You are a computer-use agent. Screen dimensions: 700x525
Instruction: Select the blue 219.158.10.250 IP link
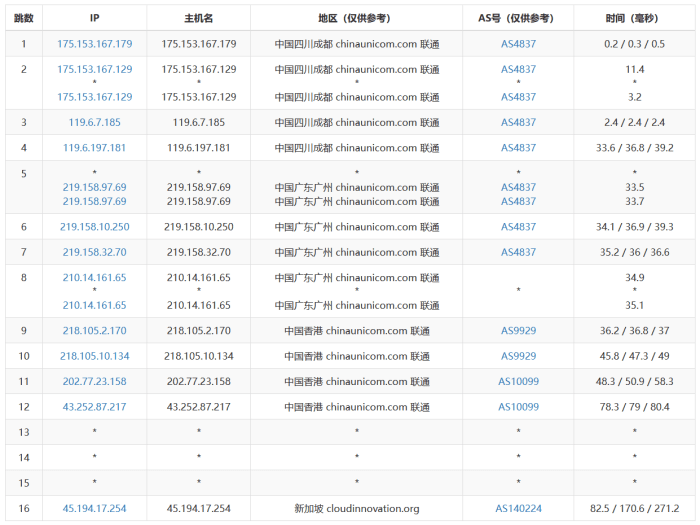(95, 227)
